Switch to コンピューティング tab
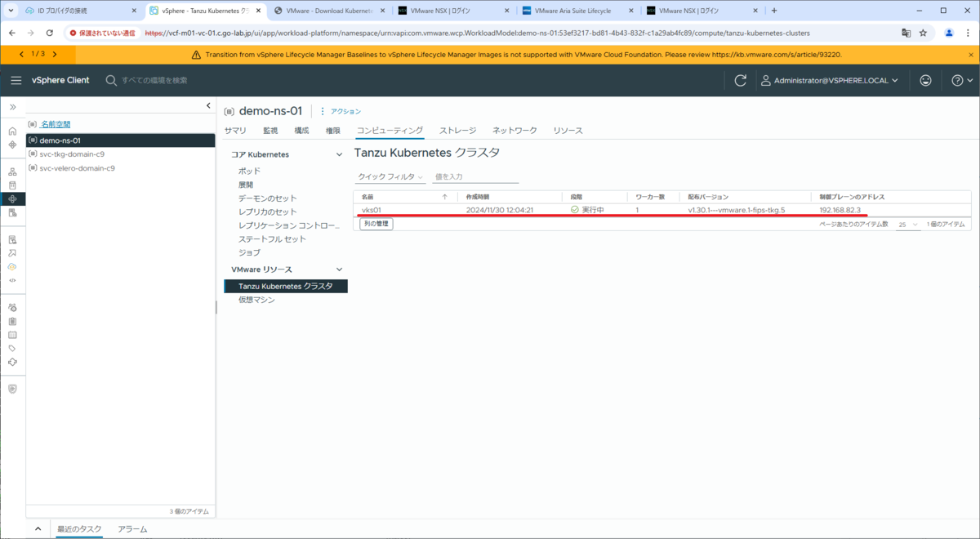This screenshot has width=980, height=539. pyautogui.click(x=390, y=131)
